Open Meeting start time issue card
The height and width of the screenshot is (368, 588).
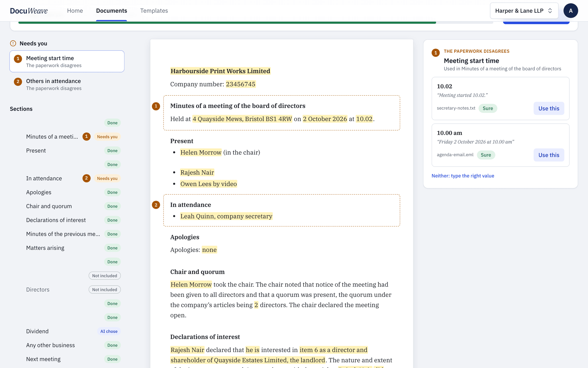(67, 61)
